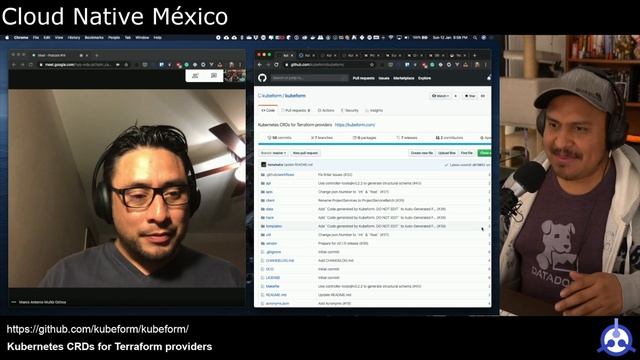Open the Prepare for release commit message
640x360 pixels.
click(343, 243)
